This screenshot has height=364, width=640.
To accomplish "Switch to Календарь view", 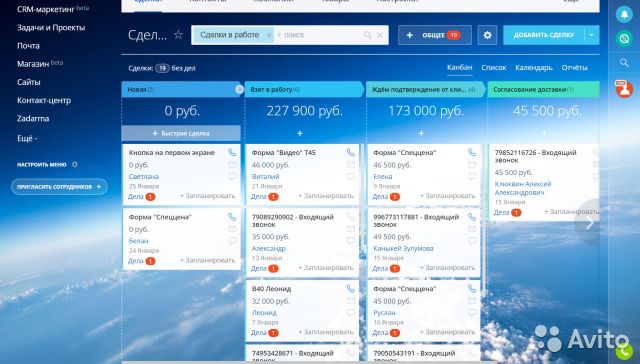I will (x=534, y=68).
